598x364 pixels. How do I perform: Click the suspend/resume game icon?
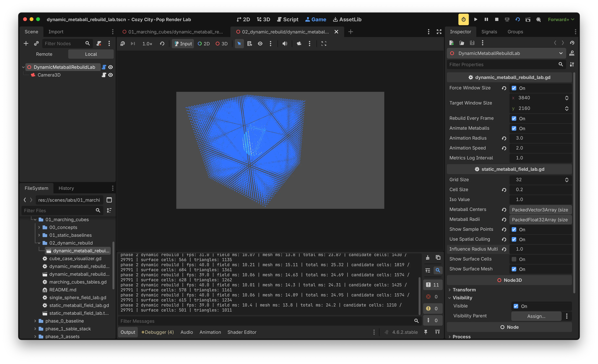123,44
